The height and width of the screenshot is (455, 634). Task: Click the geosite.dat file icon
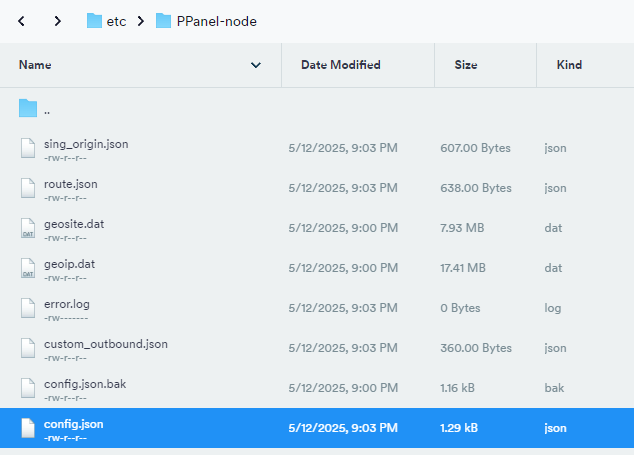click(28, 228)
